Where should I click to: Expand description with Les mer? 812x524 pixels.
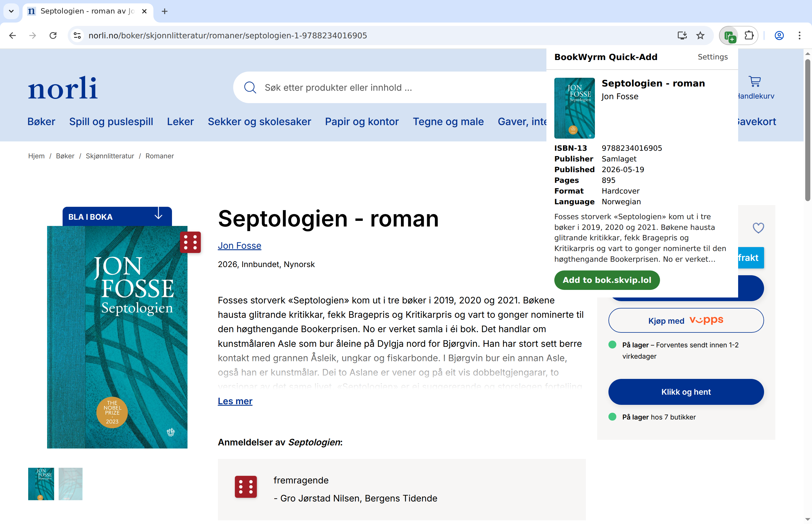tap(235, 401)
